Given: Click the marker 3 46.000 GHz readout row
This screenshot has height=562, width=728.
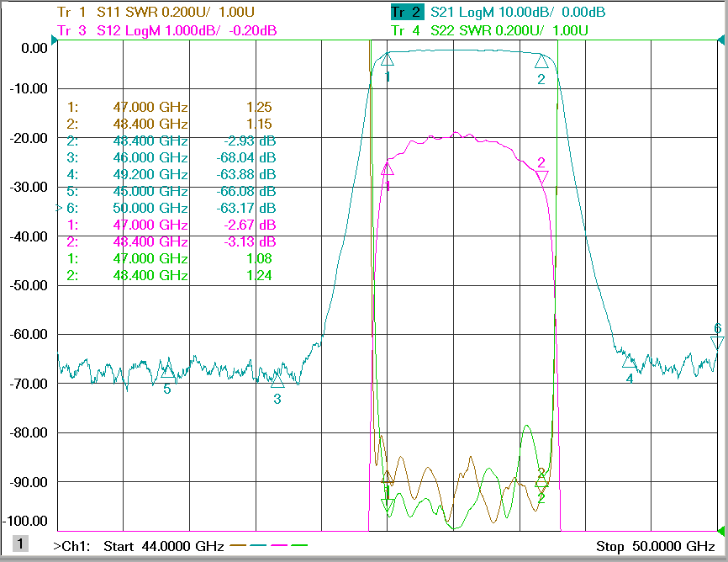Looking at the screenshot, I should coord(171,157).
